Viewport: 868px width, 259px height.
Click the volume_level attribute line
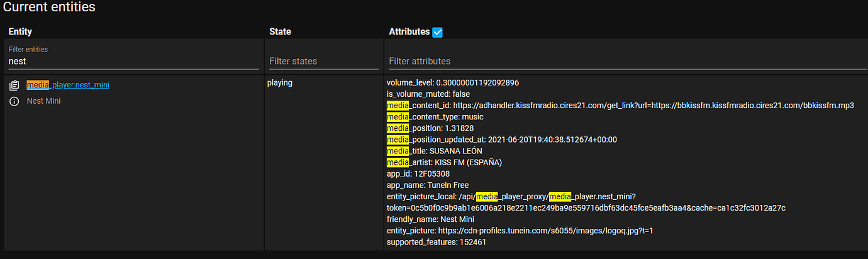pos(452,82)
